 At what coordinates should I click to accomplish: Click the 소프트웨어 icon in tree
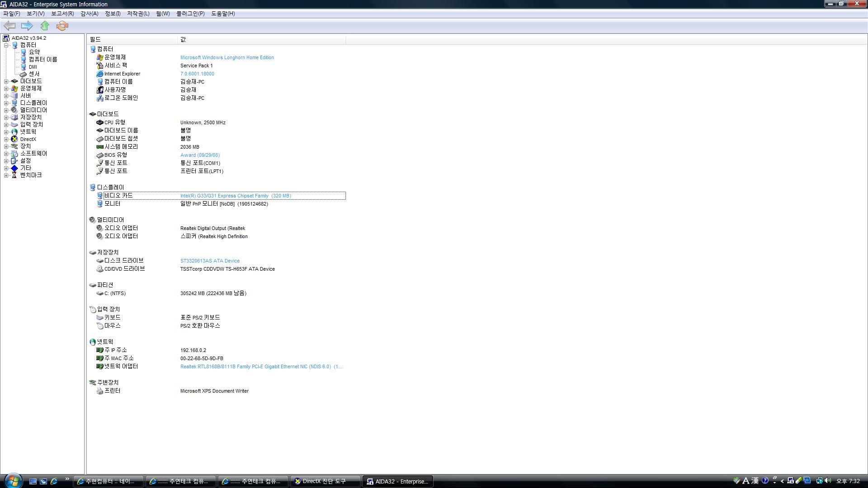tap(14, 154)
